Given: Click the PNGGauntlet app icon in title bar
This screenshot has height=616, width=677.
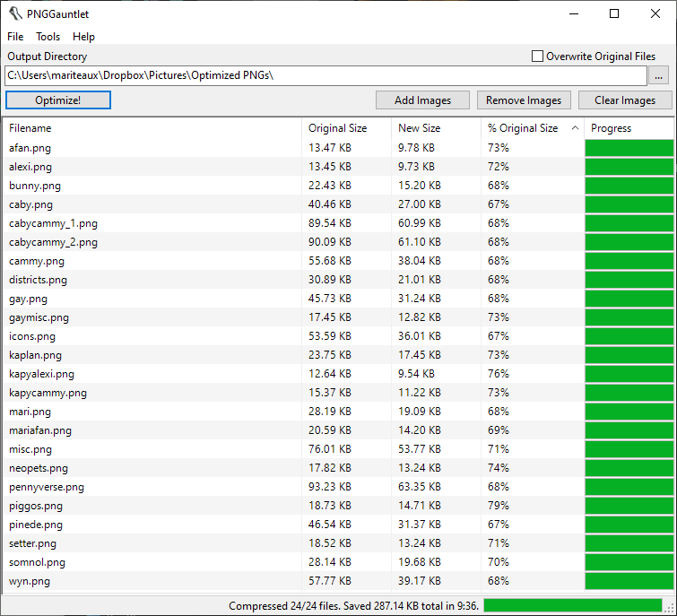Looking at the screenshot, I should click(15, 13).
